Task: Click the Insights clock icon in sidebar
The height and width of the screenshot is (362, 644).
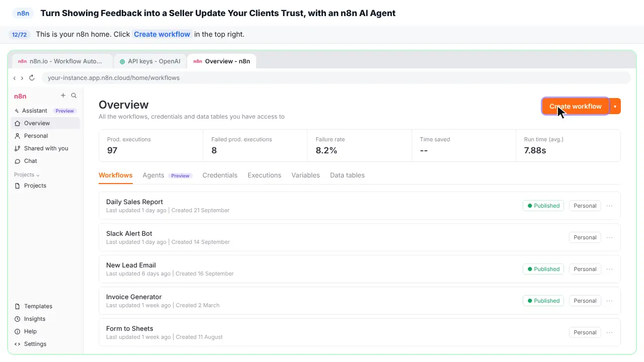Action: pos(18,319)
